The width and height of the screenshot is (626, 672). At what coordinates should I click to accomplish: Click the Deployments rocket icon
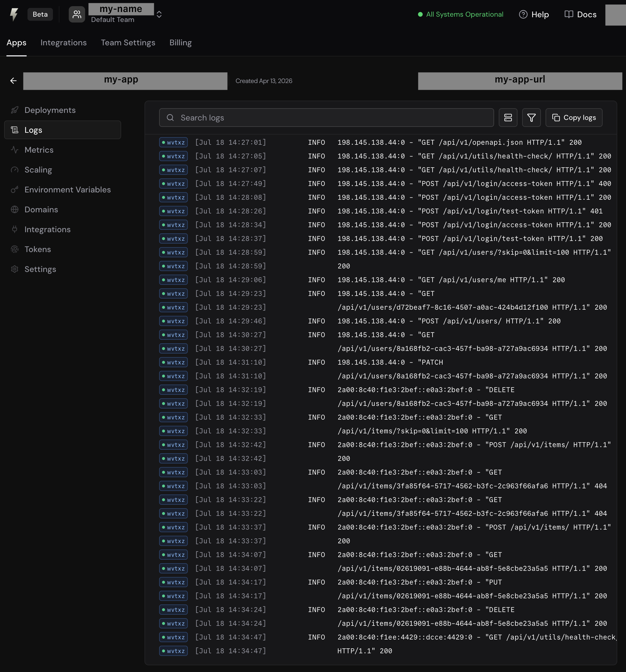15,110
